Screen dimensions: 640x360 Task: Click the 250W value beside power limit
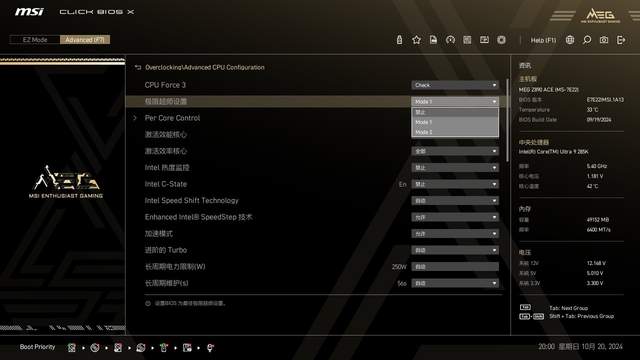coord(399,267)
